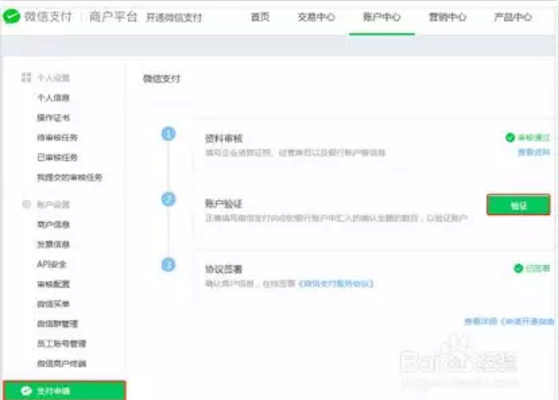Click the chat bubble icon in 支付申请
559x400 pixels.
[27, 391]
